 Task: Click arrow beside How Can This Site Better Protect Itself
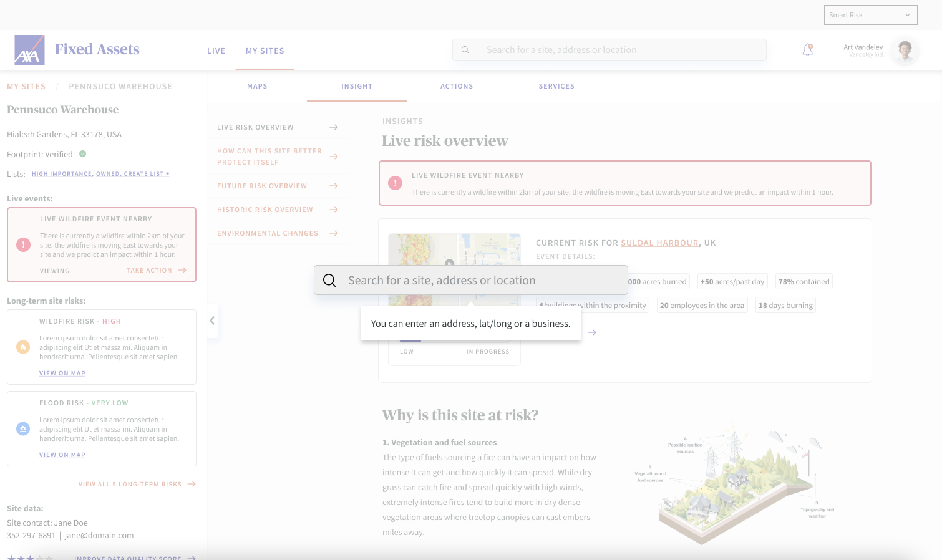(334, 157)
